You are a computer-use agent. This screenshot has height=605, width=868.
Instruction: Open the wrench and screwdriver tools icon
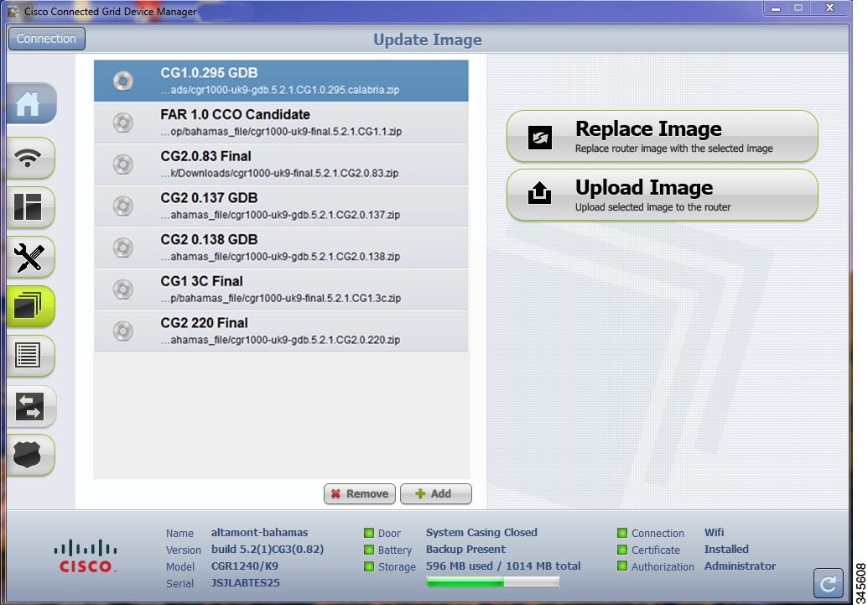(x=31, y=257)
